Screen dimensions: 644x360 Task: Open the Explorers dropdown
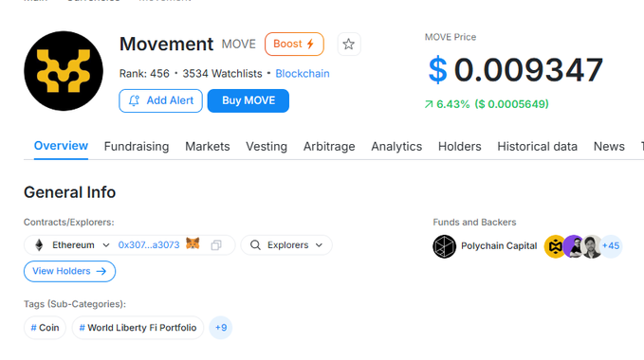tap(286, 245)
